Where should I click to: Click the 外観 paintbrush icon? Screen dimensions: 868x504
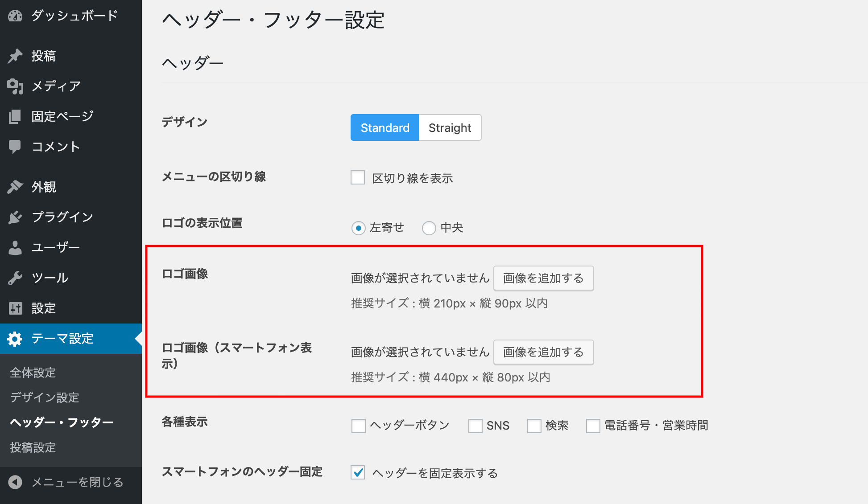tap(15, 187)
